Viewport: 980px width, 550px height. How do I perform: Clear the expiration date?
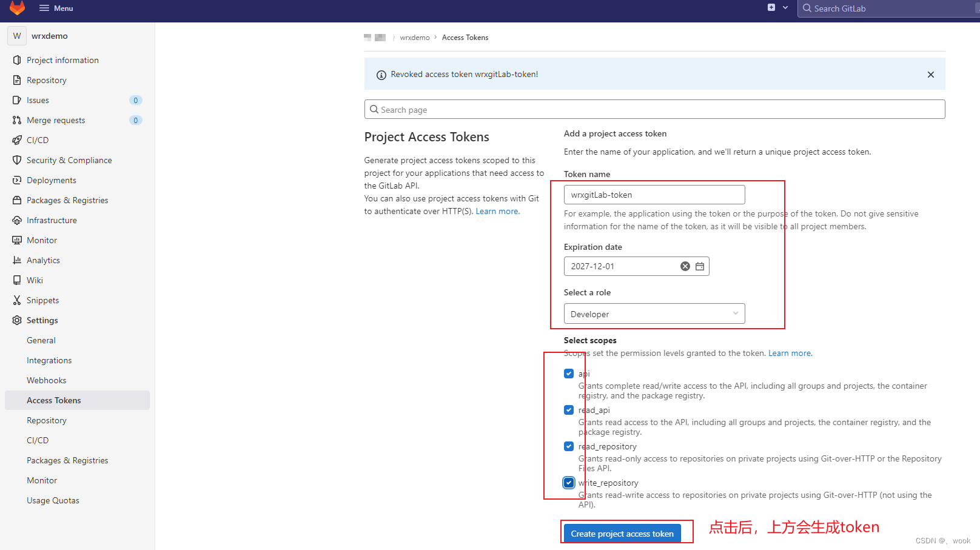[x=685, y=266]
